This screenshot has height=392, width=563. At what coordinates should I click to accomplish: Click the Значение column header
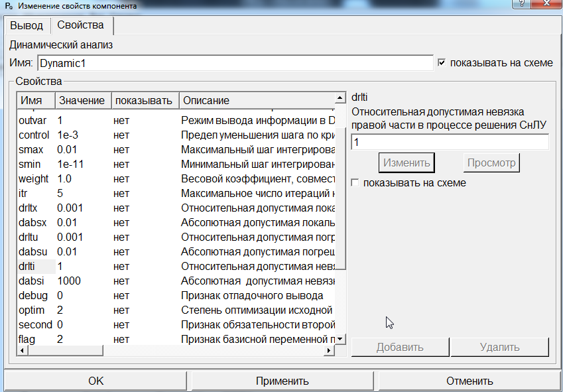[x=82, y=101]
